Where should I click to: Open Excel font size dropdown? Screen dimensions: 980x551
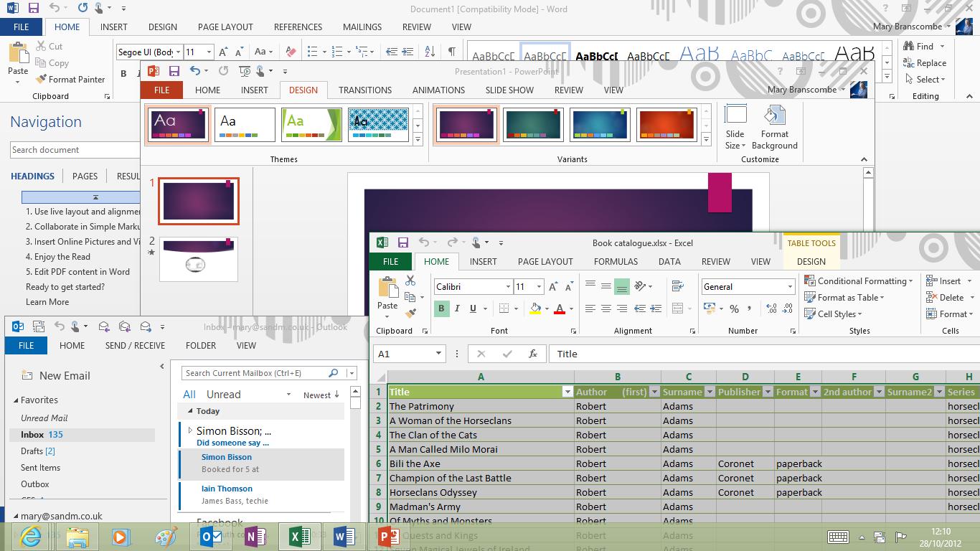tap(539, 286)
